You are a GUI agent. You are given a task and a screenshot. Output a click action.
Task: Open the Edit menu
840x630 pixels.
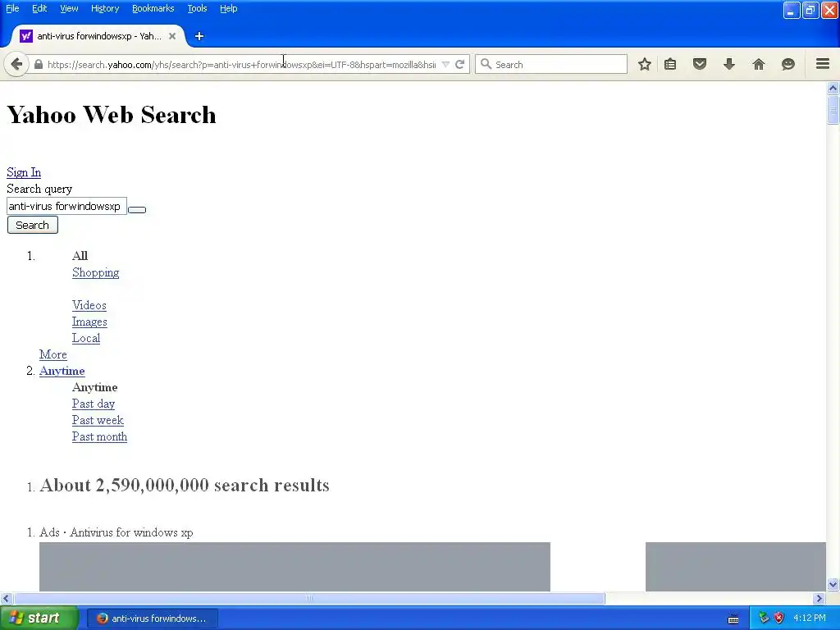(39, 8)
